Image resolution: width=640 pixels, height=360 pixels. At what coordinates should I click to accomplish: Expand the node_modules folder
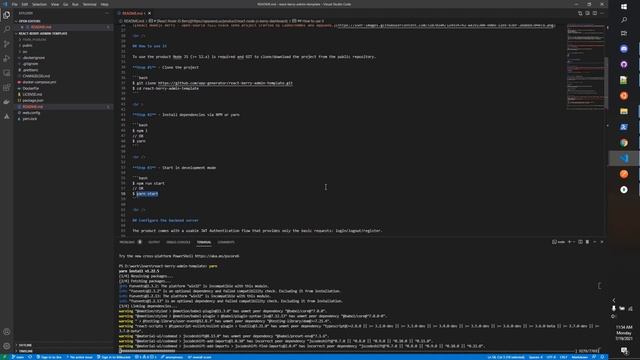[x=34, y=40]
